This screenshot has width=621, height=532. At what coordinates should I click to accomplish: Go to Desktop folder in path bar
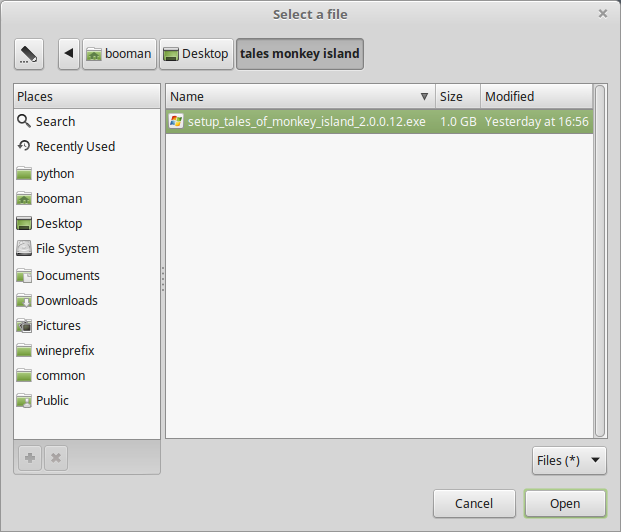pyautogui.click(x=196, y=54)
